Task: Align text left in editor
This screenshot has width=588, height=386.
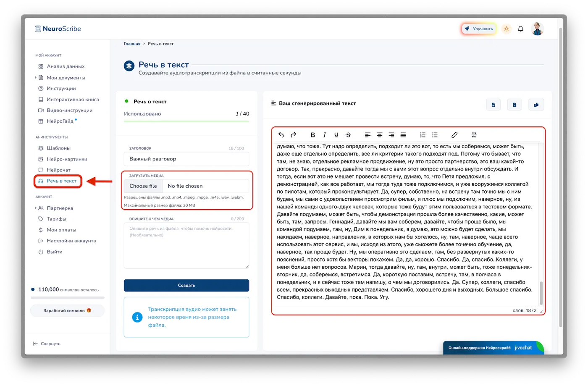Action: [x=367, y=135]
